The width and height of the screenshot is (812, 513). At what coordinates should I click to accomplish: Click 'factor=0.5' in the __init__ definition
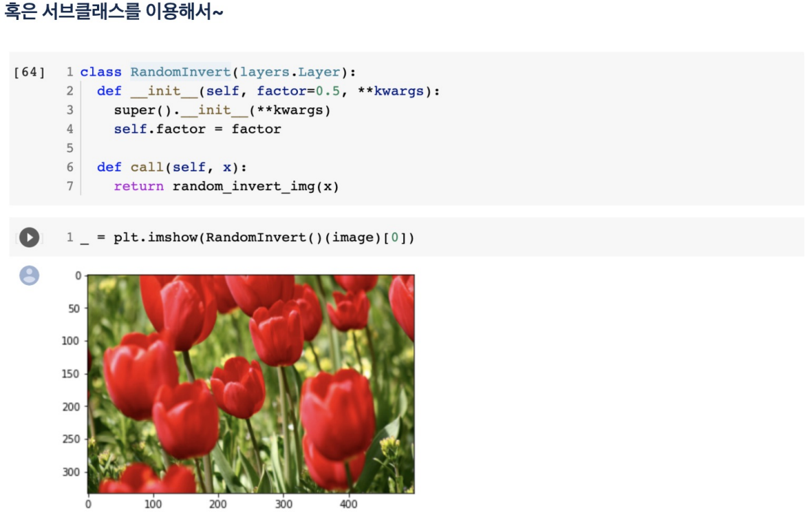pyautogui.click(x=298, y=91)
